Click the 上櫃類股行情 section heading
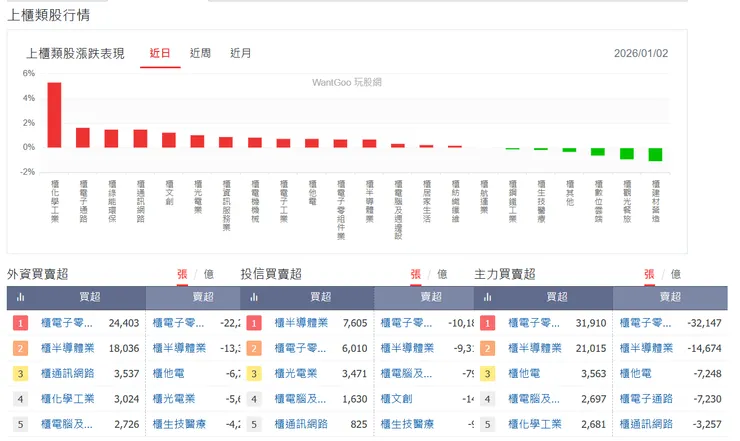 pyautogui.click(x=49, y=15)
